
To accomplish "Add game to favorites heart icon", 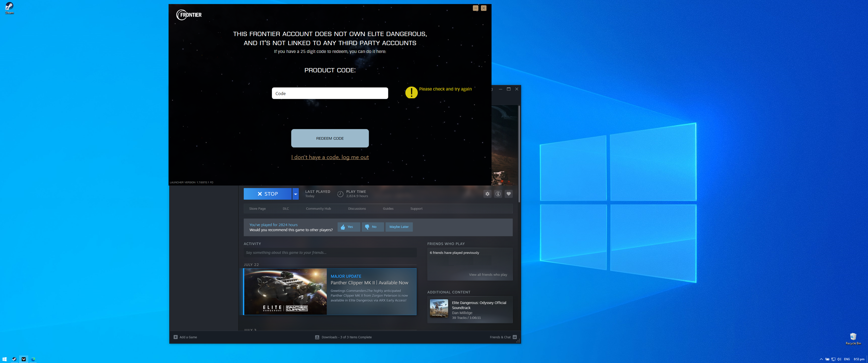I will (508, 194).
